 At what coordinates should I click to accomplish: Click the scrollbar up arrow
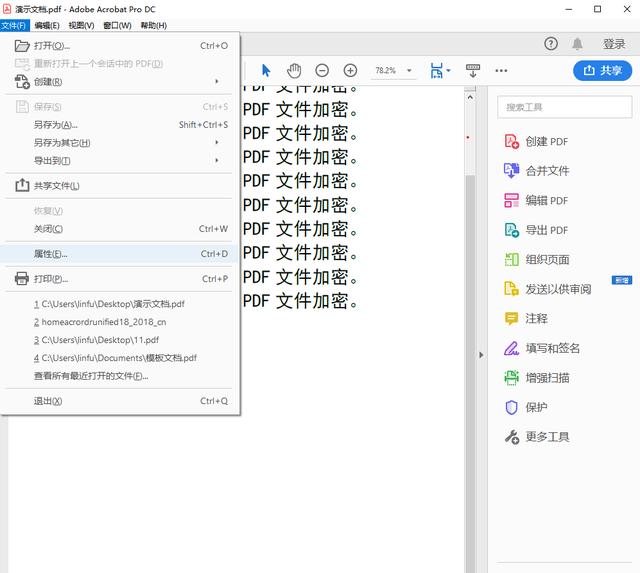[x=470, y=98]
